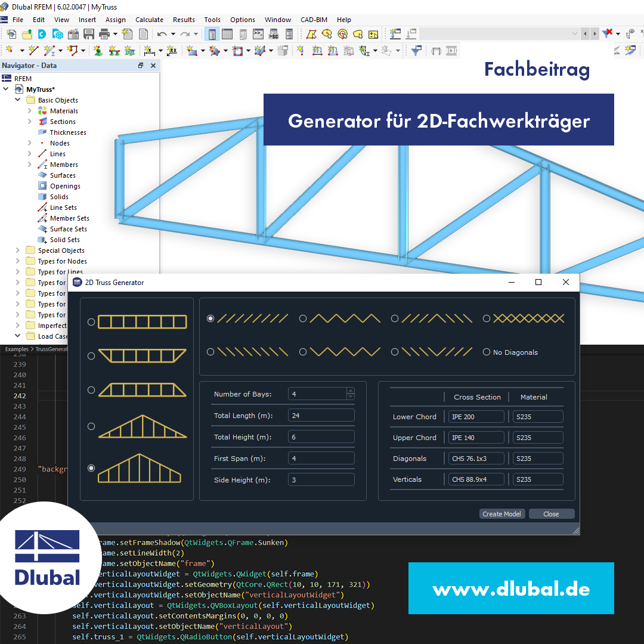The height and width of the screenshot is (644, 644).
Task: Click the Save floppy disk icon
Action: 89,34
